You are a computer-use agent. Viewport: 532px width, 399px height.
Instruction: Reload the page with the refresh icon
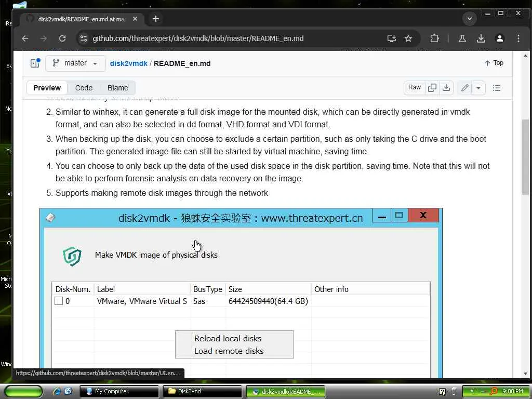62,38
